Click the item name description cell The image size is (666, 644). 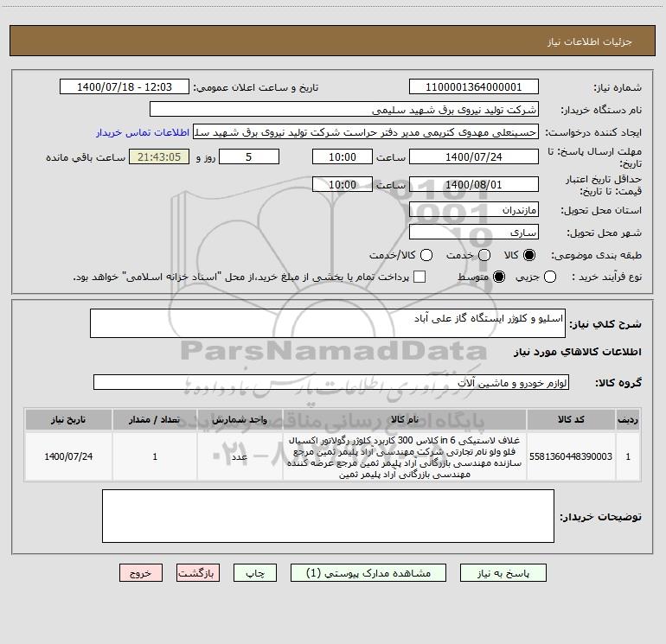405,456
